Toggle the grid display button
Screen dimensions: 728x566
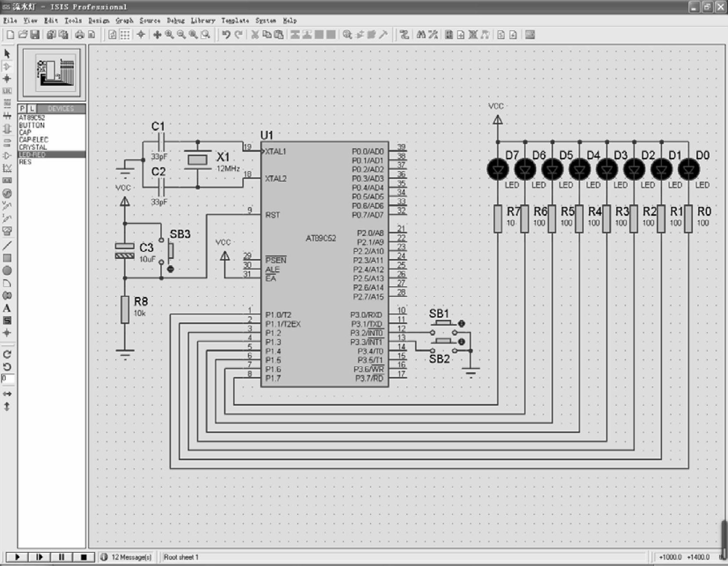(125, 35)
